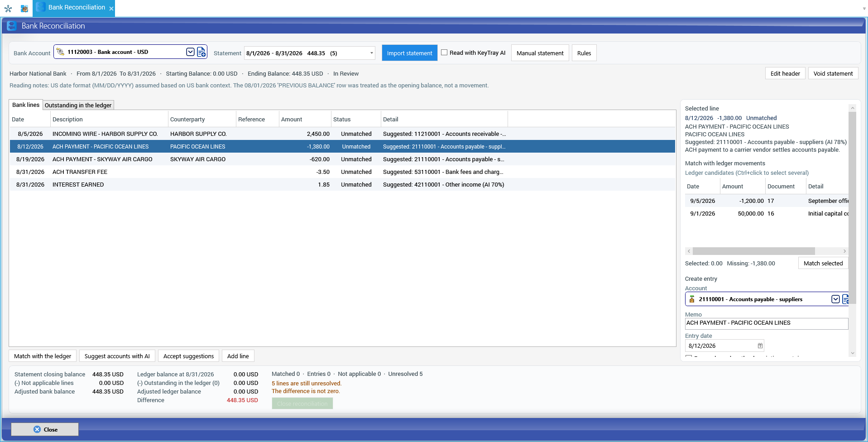
Task: Click the Bank Reconciliation header icon
Action: (x=12, y=26)
